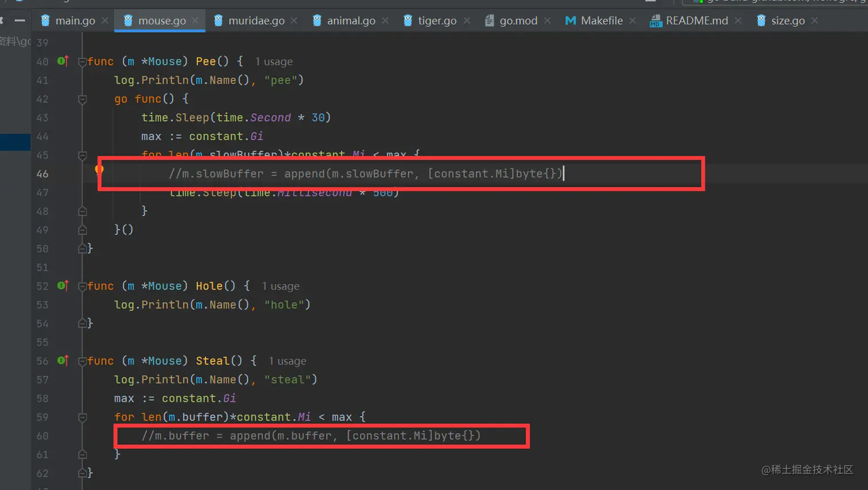Close the go.mod tab
Screen dimensions: 868x490
coord(548,21)
